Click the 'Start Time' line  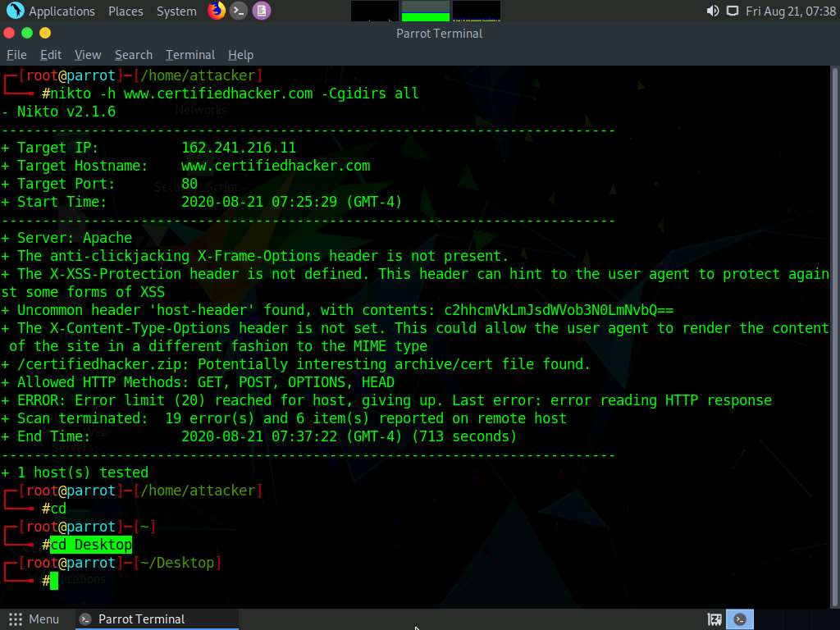pyautogui.click(x=202, y=202)
